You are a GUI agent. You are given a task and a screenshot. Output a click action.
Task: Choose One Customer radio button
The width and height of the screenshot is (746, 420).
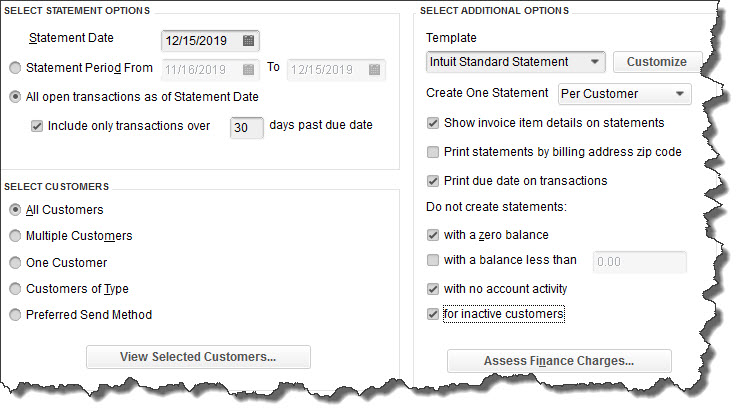pos(15,263)
